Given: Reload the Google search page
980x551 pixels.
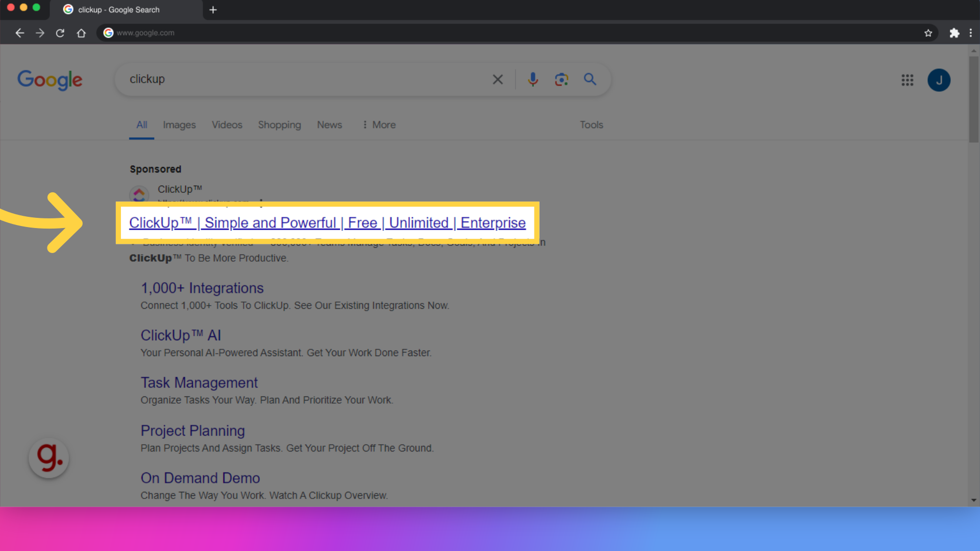Looking at the screenshot, I should pyautogui.click(x=60, y=33).
